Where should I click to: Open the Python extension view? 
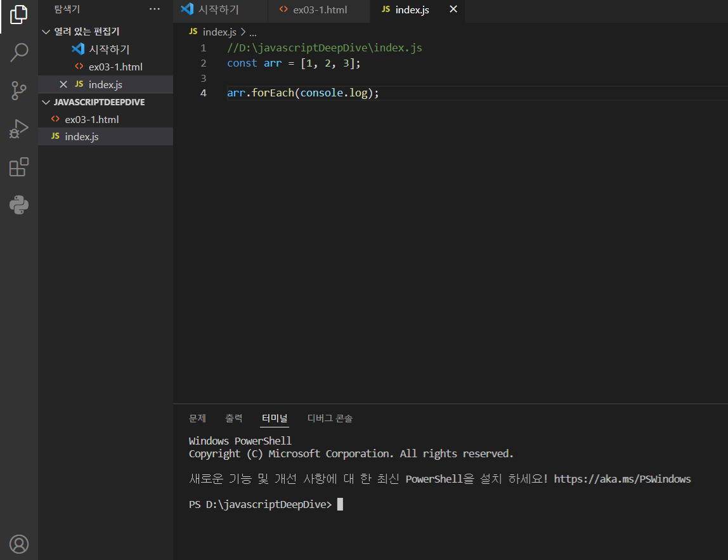18,205
